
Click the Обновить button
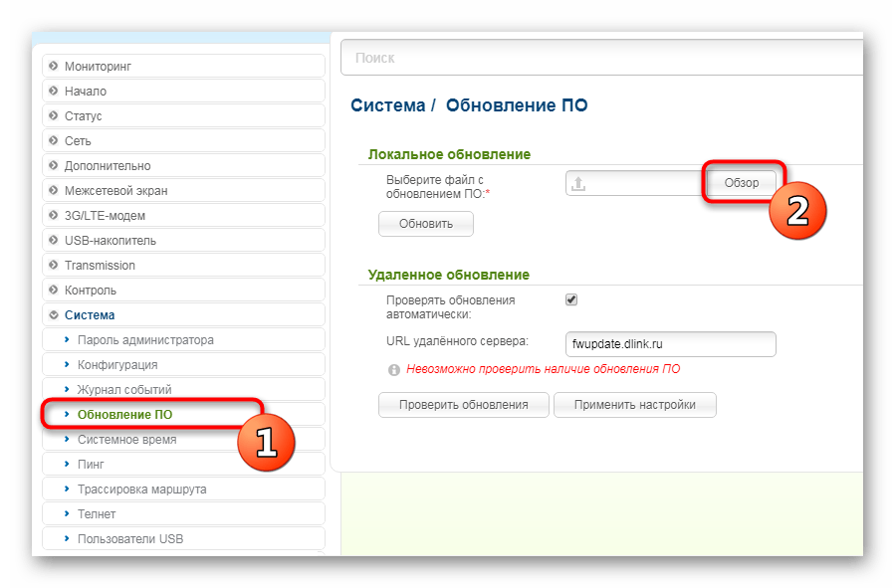425,224
